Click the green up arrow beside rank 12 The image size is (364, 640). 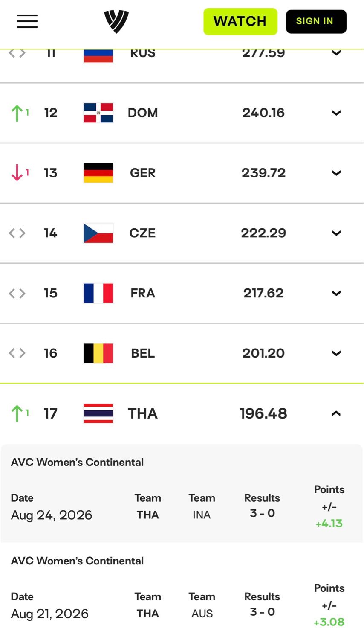click(x=17, y=113)
